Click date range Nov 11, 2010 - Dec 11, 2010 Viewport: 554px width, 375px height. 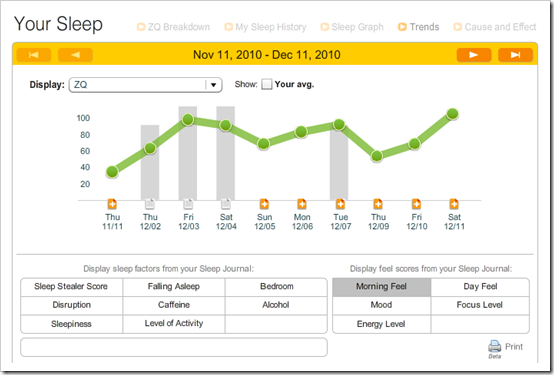pos(267,55)
